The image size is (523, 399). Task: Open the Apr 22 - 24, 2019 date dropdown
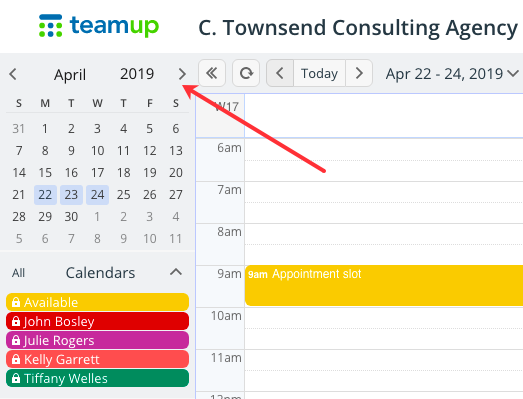pos(452,74)
